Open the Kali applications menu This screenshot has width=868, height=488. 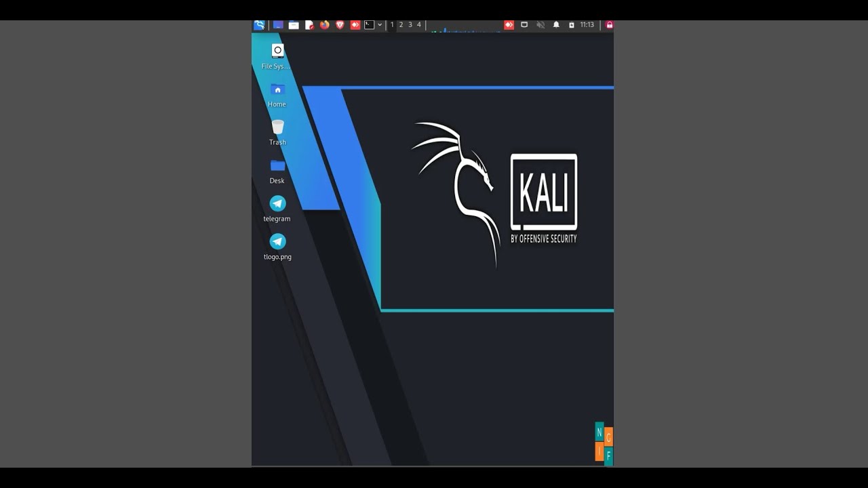tap(259, 25)
